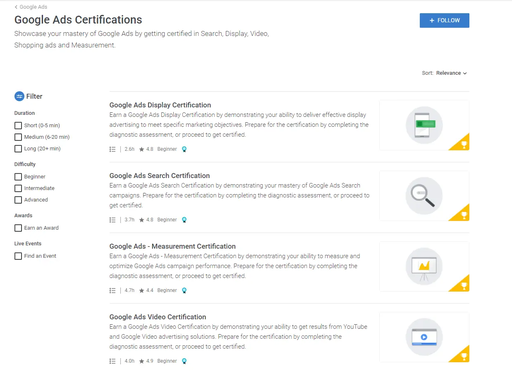Open Google Ads Display Certification title
Image resolution: width=512 pixels, height=373 pixels.
(160, 105)
